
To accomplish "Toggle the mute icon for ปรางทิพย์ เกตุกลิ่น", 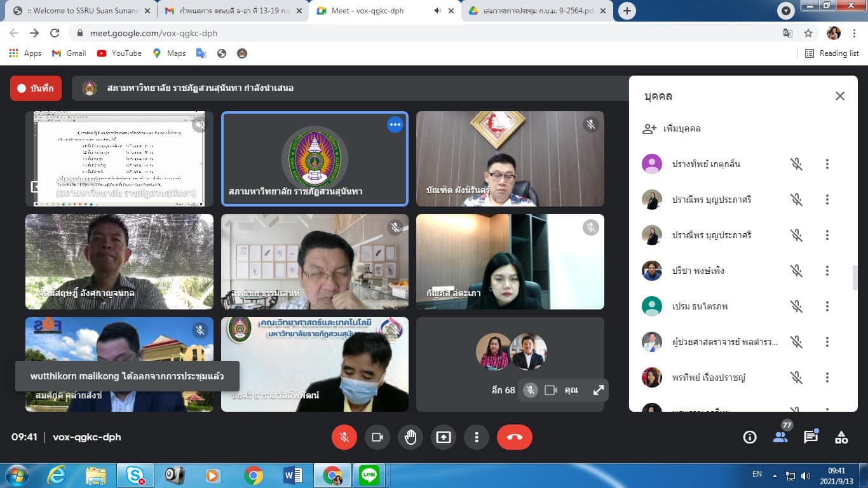I will click(x=796, y=164).
